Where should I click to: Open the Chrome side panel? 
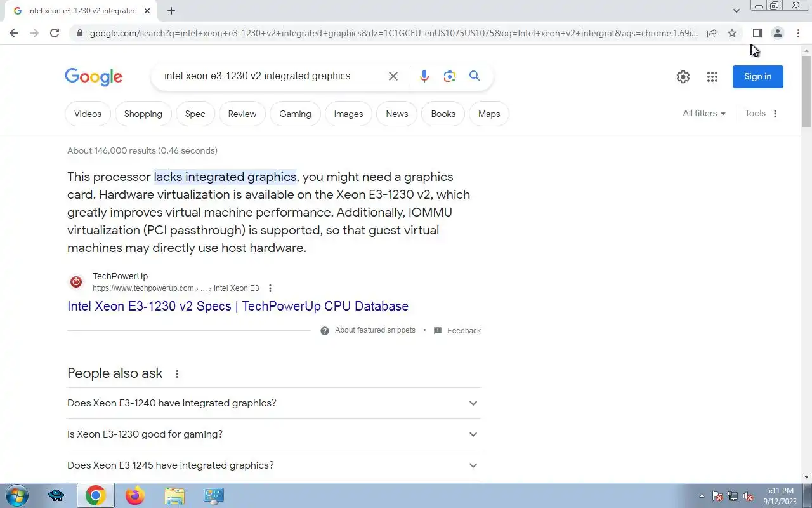757,33
